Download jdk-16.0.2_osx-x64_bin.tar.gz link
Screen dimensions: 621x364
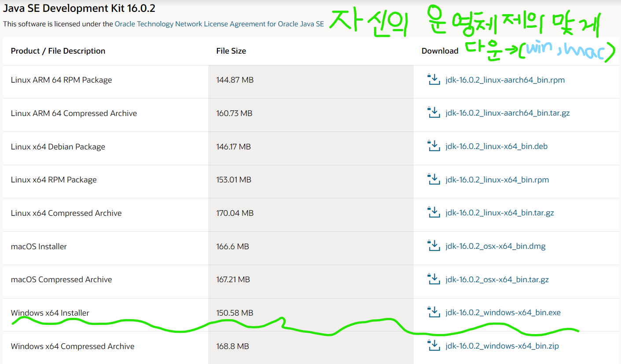coord(497,280)
